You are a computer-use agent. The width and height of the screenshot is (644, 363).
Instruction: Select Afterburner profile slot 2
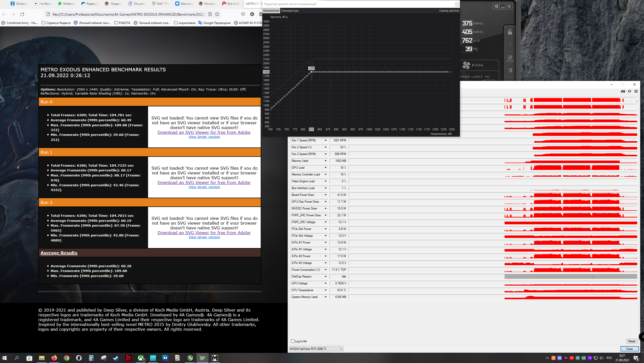510,58
